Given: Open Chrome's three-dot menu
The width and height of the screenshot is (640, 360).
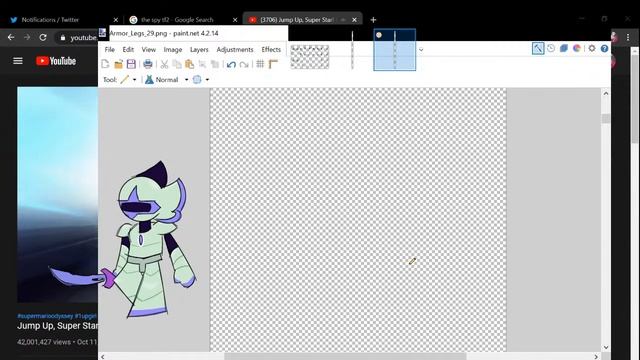Looking at the screenshot, I should [628, 37].
